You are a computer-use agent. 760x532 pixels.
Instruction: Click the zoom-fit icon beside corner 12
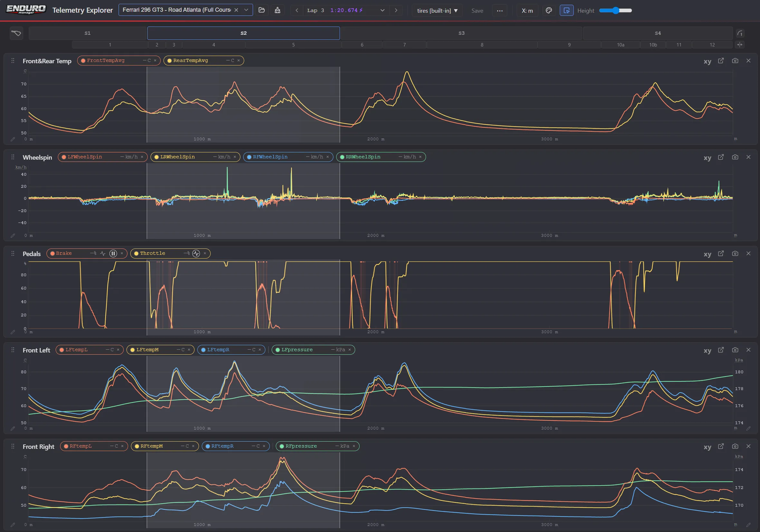[740, 45]
